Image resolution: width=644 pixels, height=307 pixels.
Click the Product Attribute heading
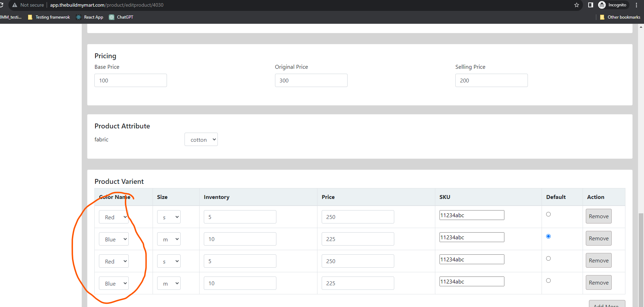pos(122,126)
